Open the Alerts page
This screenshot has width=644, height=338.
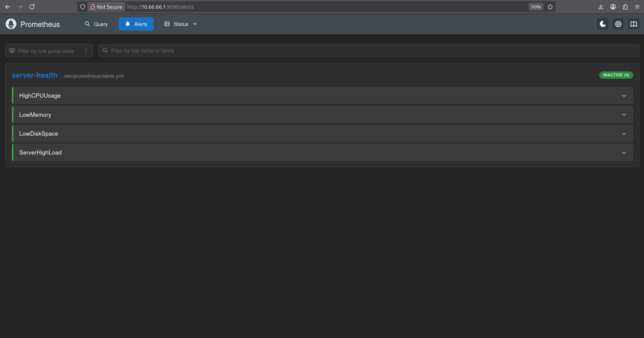pos(136,24)
